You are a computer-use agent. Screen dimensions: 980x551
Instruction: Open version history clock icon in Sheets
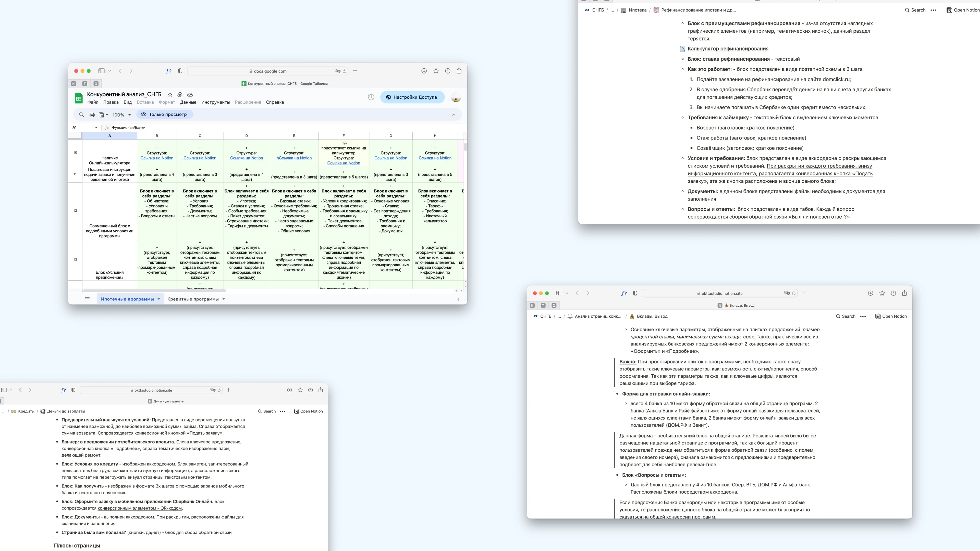371,97
